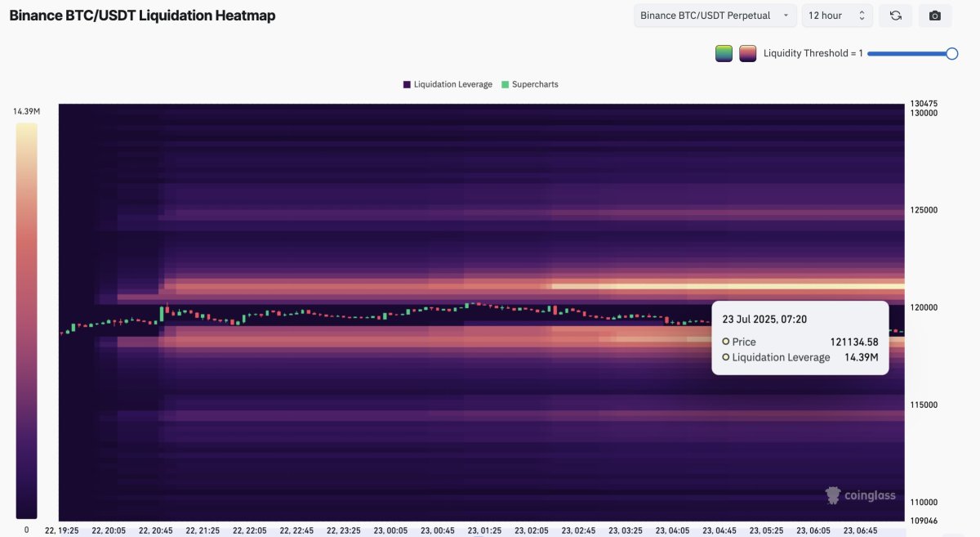The width and height of the screenshot is (980, 537).
Task: Click the bottom time-range zoom bar
Action: pyautogui.click(x=482, y=531)
